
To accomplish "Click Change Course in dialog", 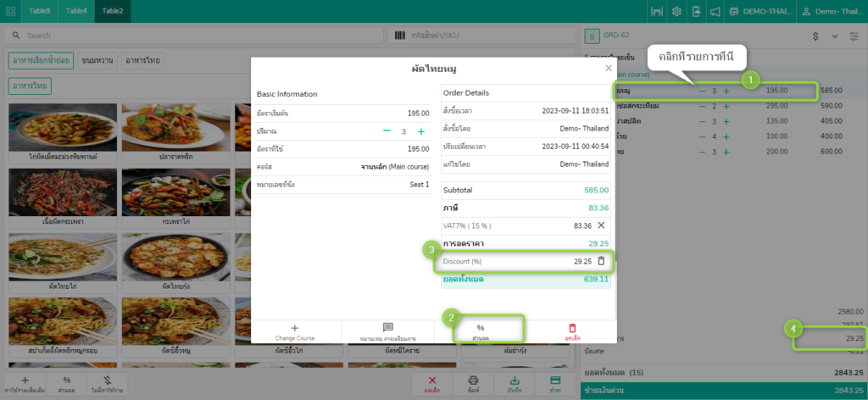I will pos(294,332).
